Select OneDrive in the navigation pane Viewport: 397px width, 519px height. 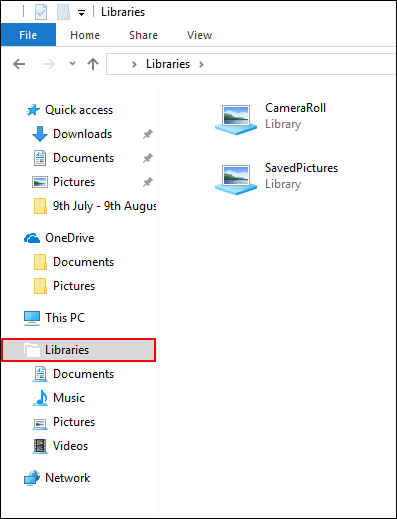[x=70, y=238]
